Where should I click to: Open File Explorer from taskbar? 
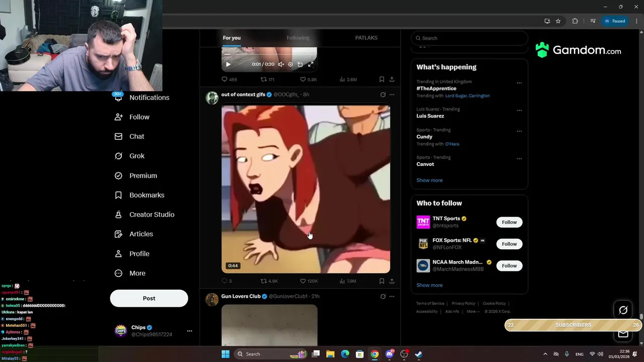click(331, 354)
